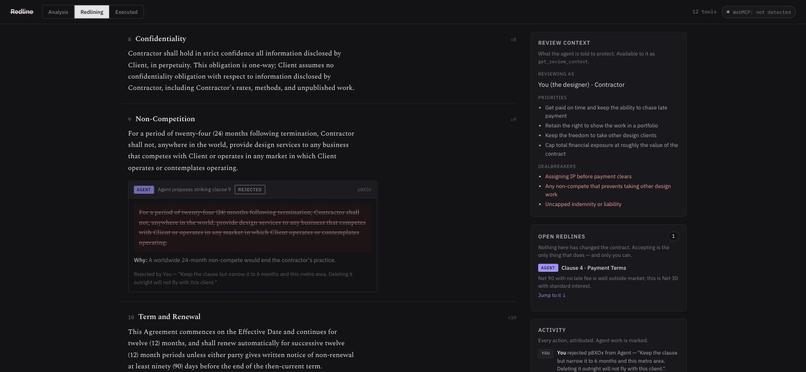
Task: Click the patch id on the rejected proposal
Action: [x=364, y=190]
